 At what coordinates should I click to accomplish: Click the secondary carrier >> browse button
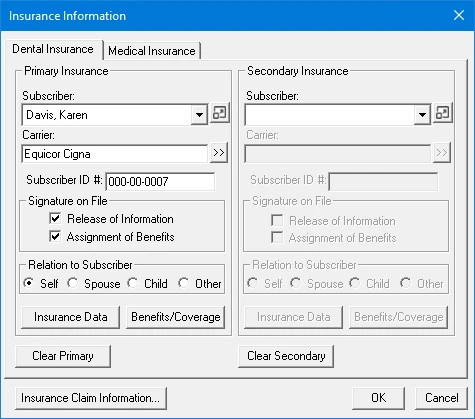click(x=442, y=153)
